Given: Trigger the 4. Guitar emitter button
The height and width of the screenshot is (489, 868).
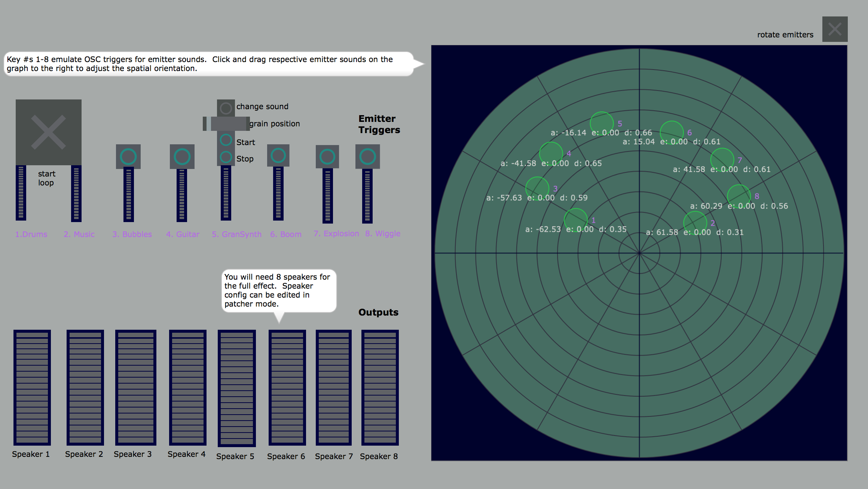Looking at the screenshot, I should click(182, 157).
